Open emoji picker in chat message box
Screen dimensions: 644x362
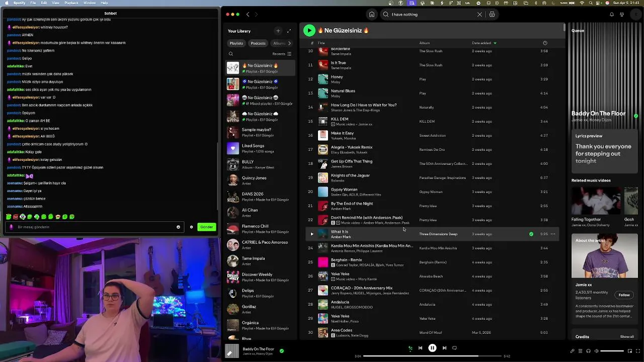pos(178,227)
